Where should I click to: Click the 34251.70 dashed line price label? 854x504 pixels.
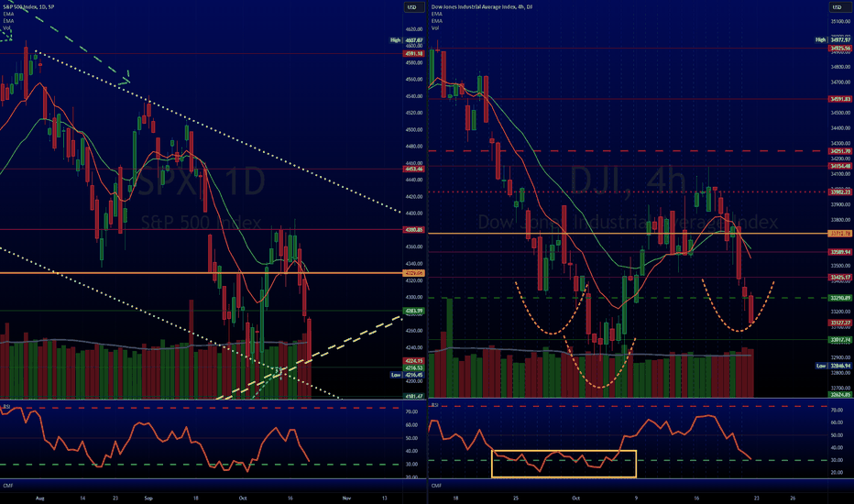tap(840, 151)
